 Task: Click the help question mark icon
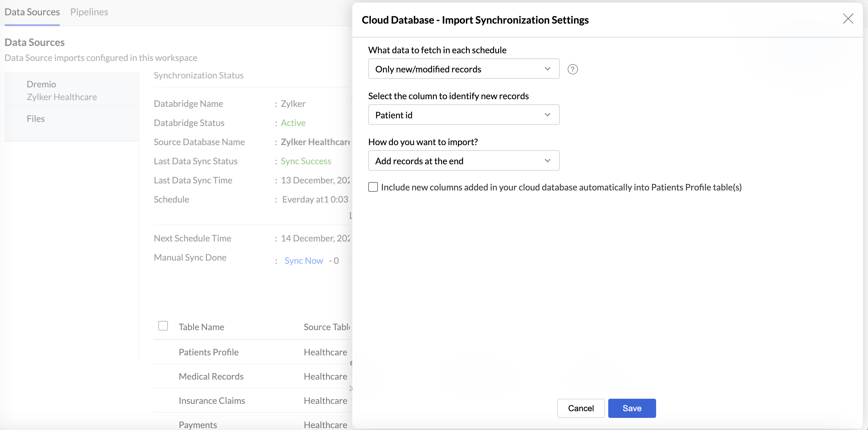point(572,69)
